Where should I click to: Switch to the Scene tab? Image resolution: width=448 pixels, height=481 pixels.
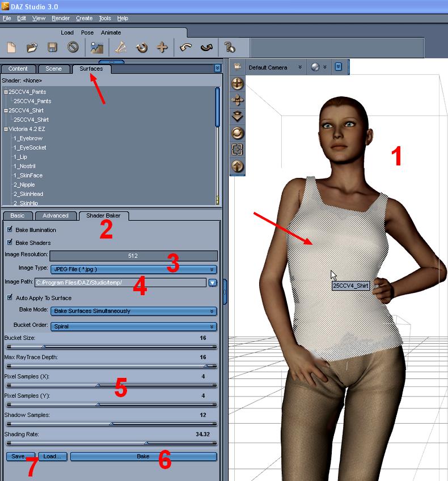(54, 69)
